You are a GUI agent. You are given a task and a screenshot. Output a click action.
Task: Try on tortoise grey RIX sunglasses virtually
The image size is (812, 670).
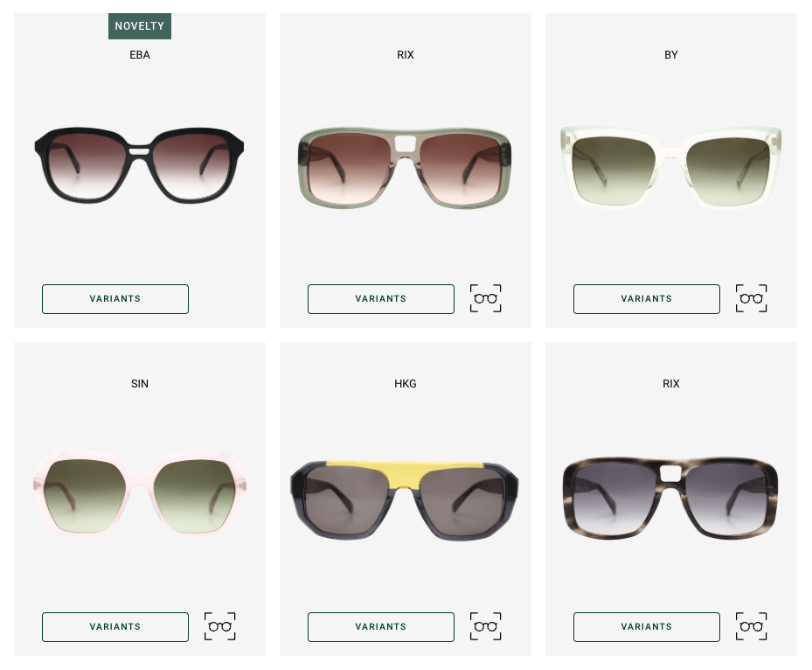[751, 626]
